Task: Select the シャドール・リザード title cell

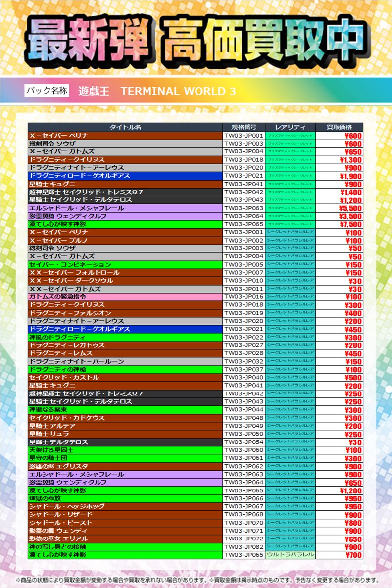Action: pyautogui.click(x=125, y=515)
